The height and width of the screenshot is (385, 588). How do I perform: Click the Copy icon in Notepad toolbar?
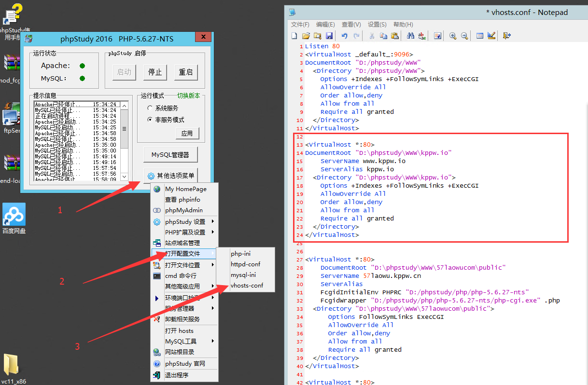(x=383, y=36)
